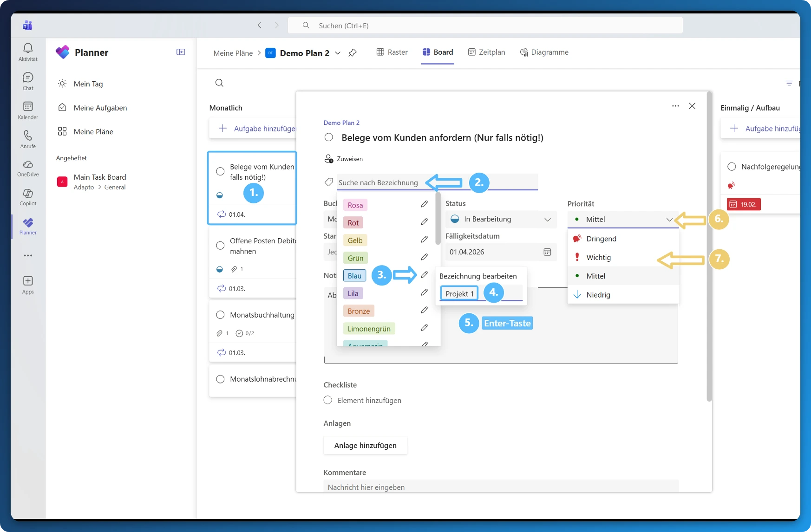Switch to the Raster view tab
Screen dimensions: 811x532
pos(392,52)
